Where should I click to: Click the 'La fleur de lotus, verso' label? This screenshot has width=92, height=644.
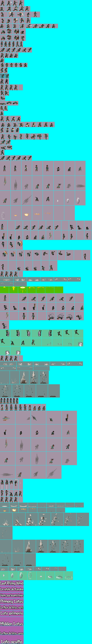click(12, 633)
